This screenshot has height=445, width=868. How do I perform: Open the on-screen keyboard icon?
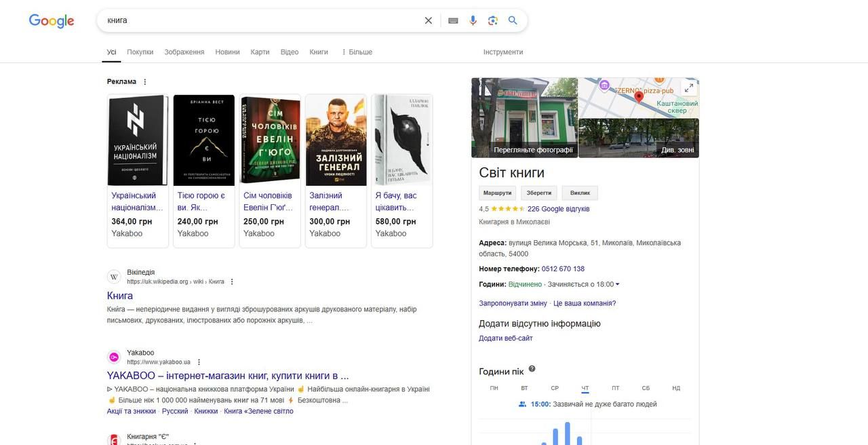tap(453, 20)
